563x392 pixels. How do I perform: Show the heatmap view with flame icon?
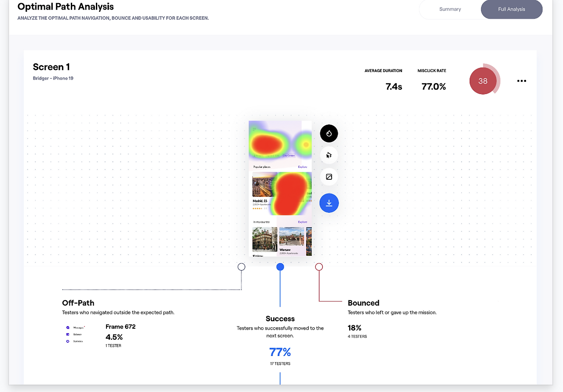pos(329,134)
